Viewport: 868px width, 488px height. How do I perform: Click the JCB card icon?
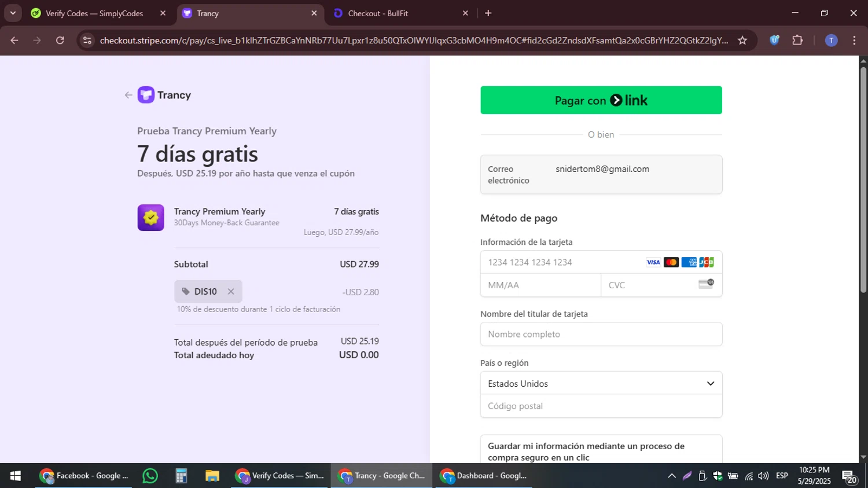tap(707, 262)
